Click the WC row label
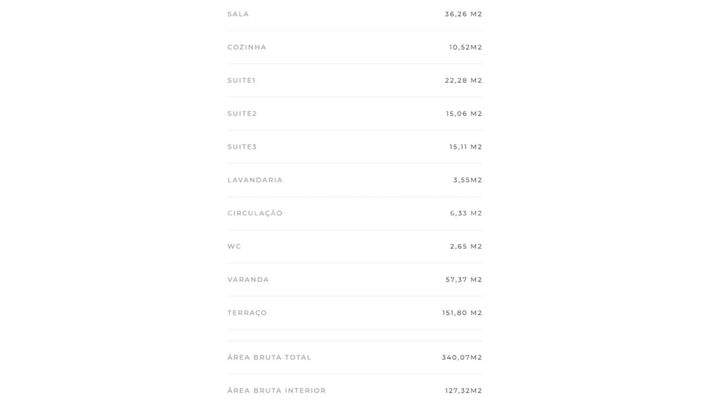Screen dimensions: 711x400 coord(234,246)
